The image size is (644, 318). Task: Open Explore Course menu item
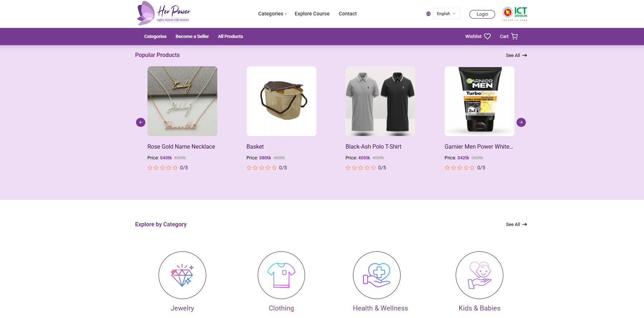point(312,14)
